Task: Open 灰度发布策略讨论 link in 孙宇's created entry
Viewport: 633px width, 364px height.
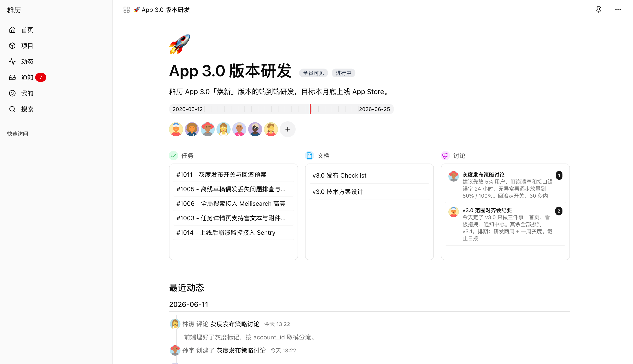Action: (241, 351)
